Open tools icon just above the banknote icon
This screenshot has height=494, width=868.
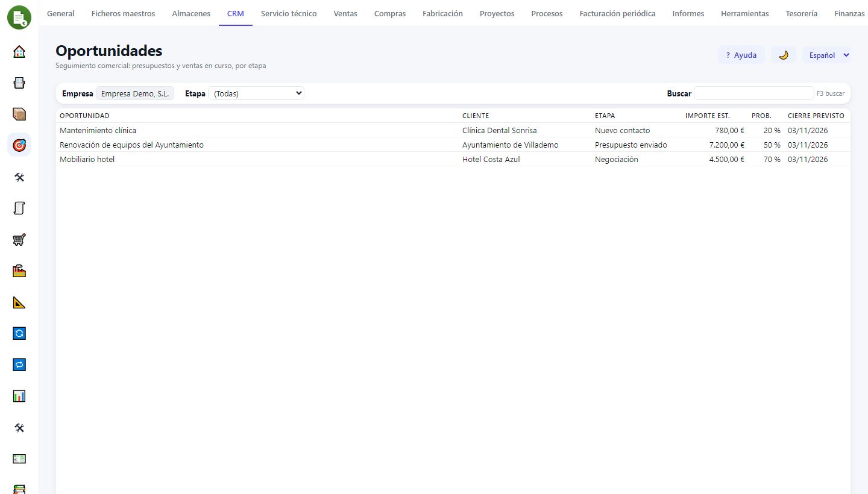pyautogui.click(x=19, y=427)
